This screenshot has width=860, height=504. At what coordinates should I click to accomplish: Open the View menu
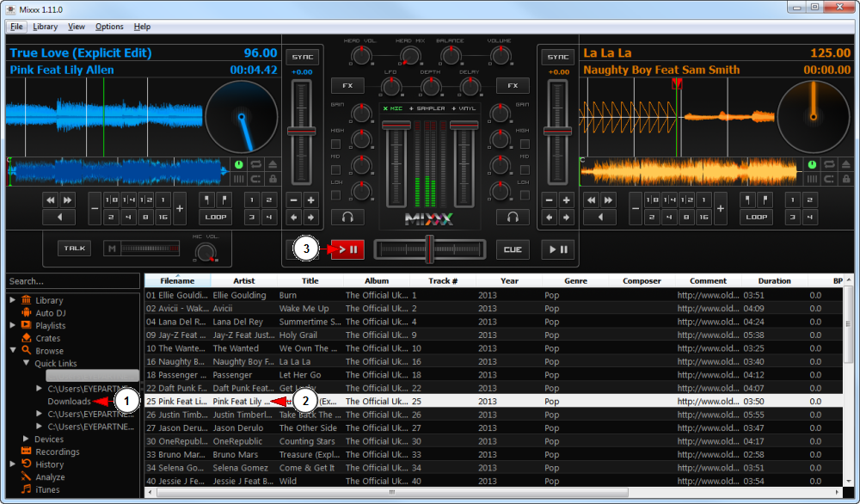pyautogui.click(x=77, y=27)
